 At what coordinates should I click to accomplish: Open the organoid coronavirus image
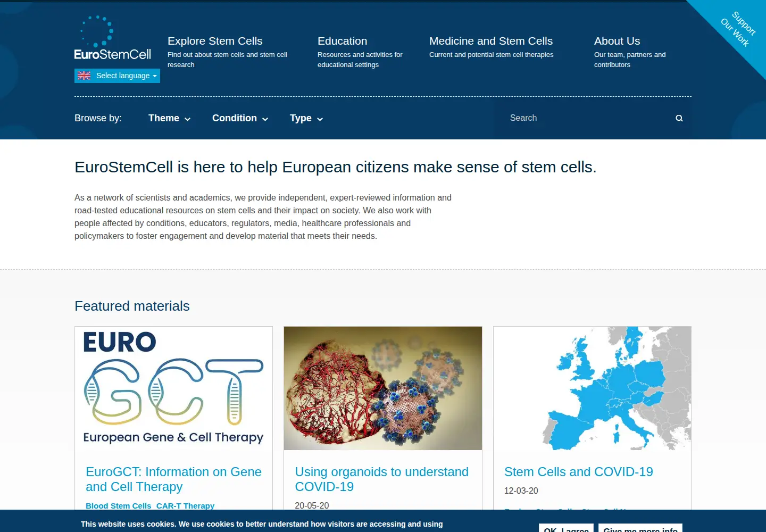click(383, 388)
